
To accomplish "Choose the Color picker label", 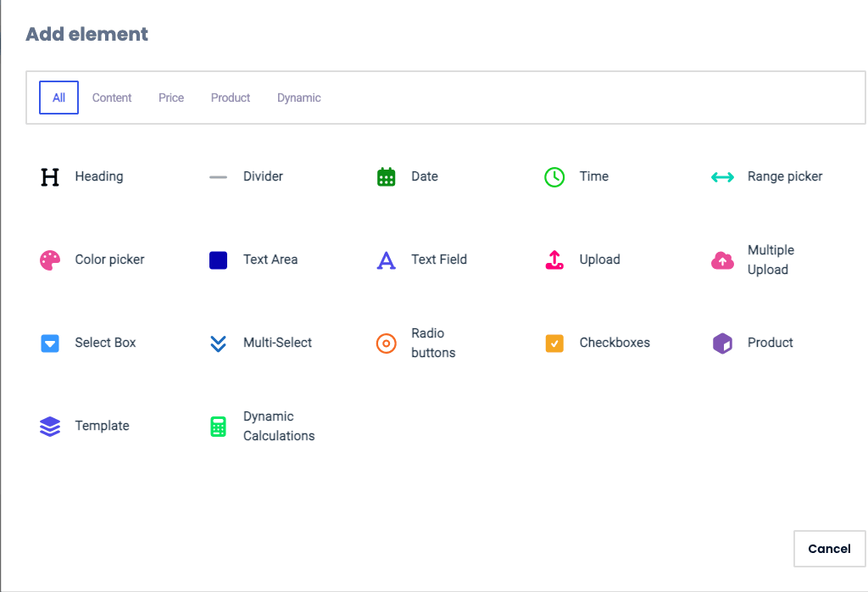I will (x=109, y=260).
